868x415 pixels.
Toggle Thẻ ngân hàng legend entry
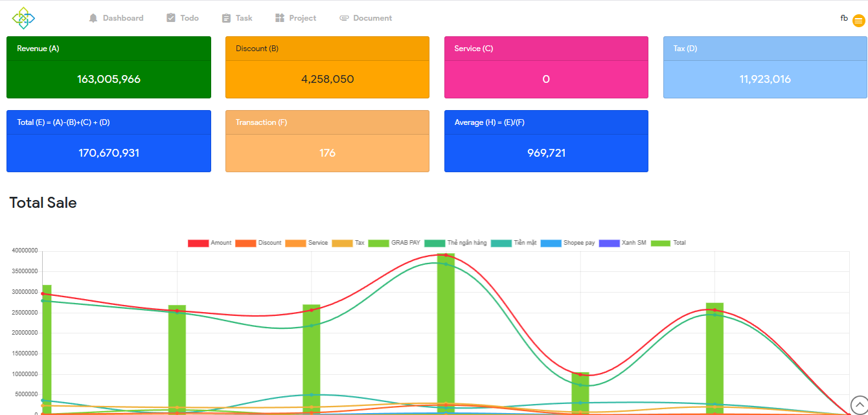tap(456, 243)
